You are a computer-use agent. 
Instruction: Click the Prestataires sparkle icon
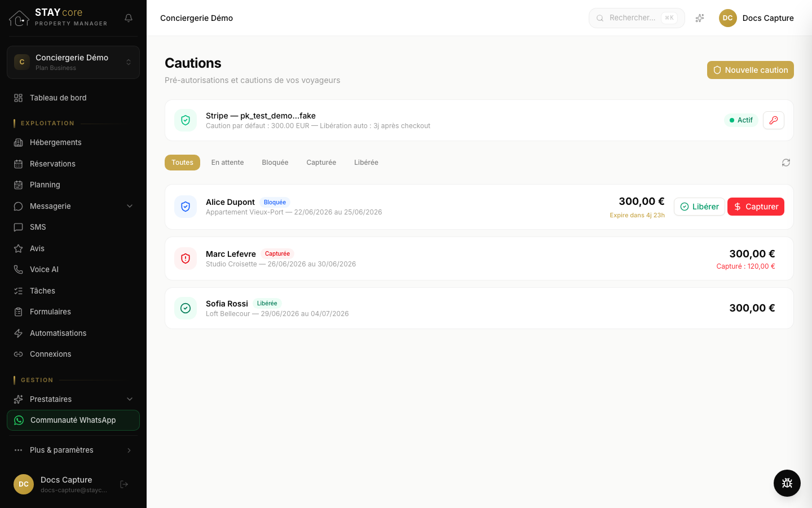[x=18, y=400]
